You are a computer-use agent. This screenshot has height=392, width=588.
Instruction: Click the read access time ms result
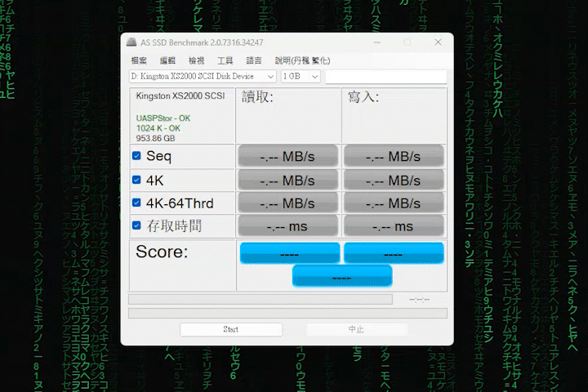click(287, 226)
